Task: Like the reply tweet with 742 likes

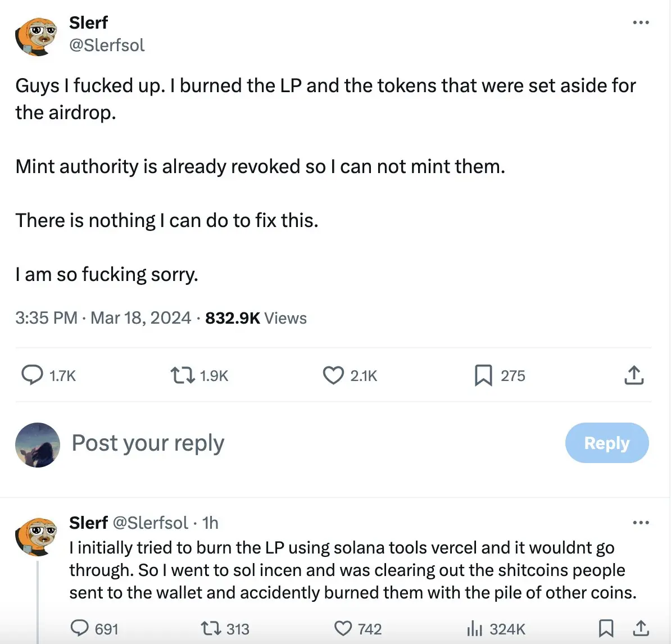Action: coord(343,628)
